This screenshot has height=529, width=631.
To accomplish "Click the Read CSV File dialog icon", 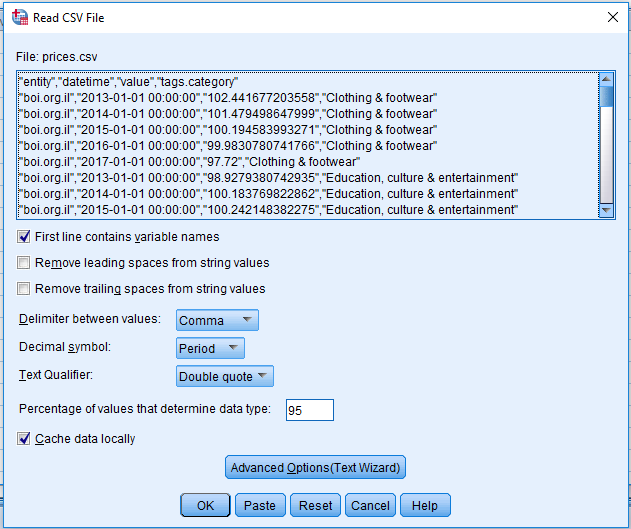I will coord(20,17).
